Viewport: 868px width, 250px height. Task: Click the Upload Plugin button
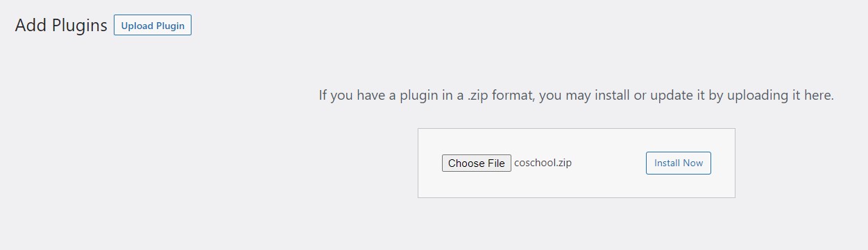[153, 26]
